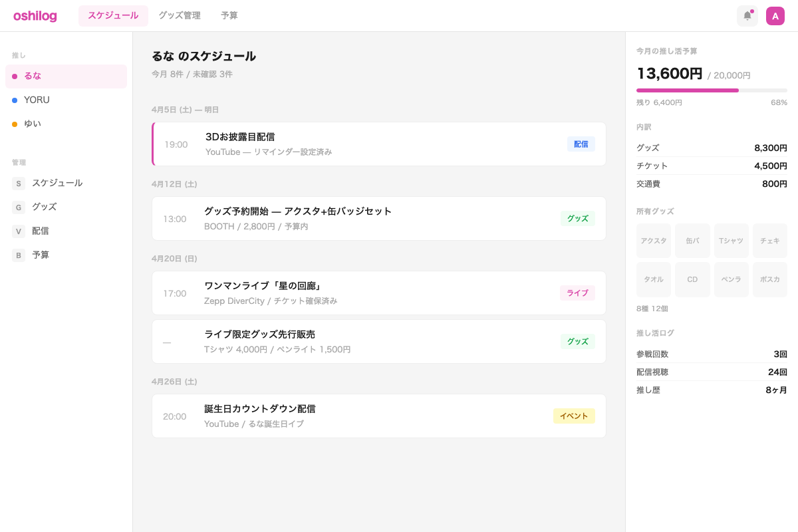
Task: Open 配信 in the sidebar
Action: coord(40,231)
